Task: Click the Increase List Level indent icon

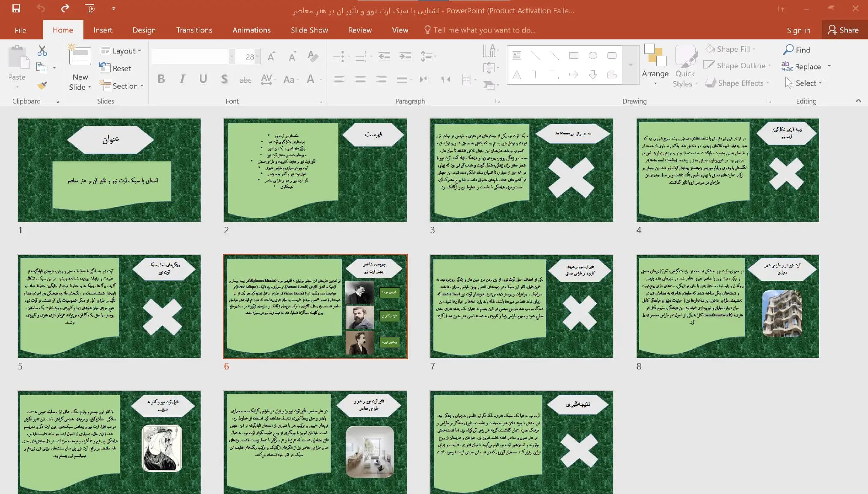Action: [405, 56]
